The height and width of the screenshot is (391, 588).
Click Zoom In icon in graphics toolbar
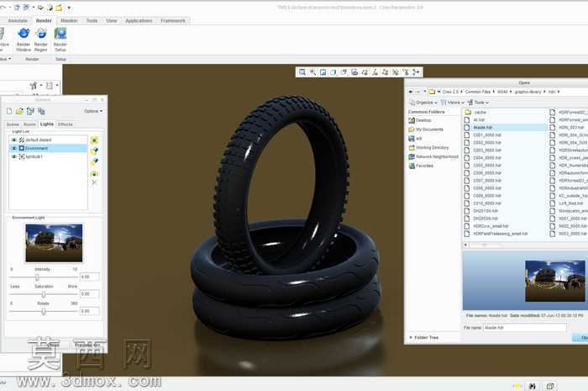click(x=312, y=72)
